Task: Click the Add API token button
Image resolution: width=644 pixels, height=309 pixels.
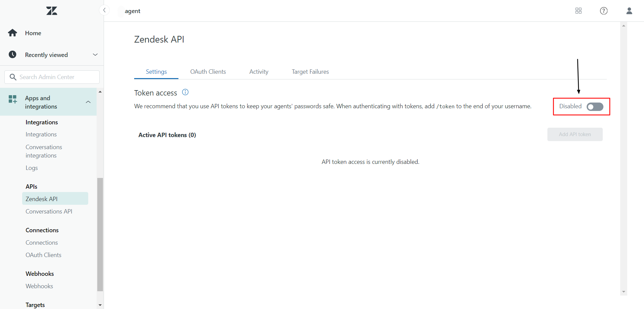Action: pyautogui.click(x=575, y=134)
